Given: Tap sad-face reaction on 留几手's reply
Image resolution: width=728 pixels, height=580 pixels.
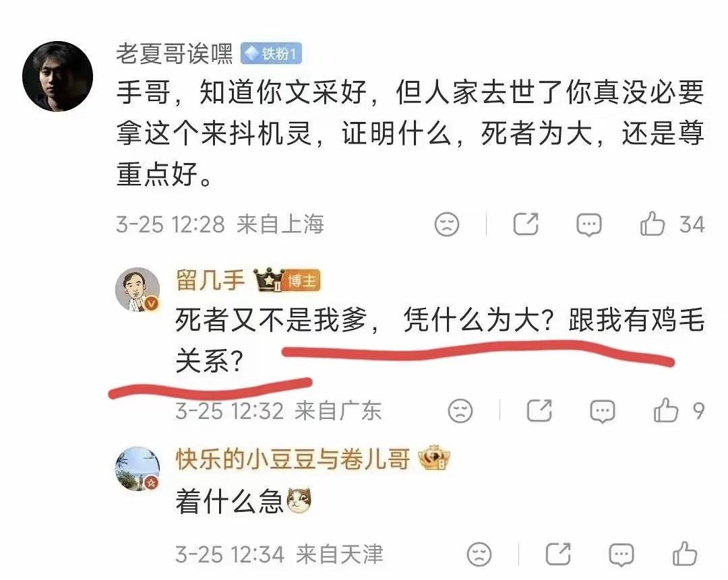Looking at the screenshot, I should click(x=460, y=411).
